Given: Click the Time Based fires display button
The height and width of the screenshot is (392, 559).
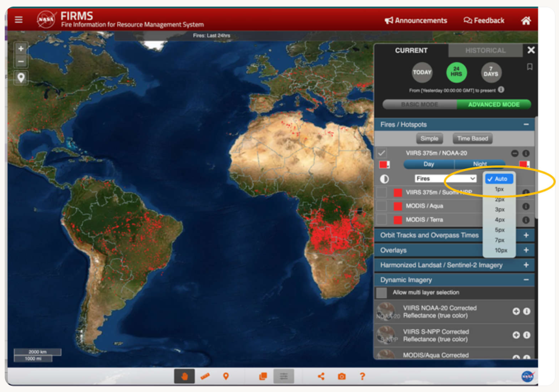Looking at the screenshot, I should (x=473, y=139).
